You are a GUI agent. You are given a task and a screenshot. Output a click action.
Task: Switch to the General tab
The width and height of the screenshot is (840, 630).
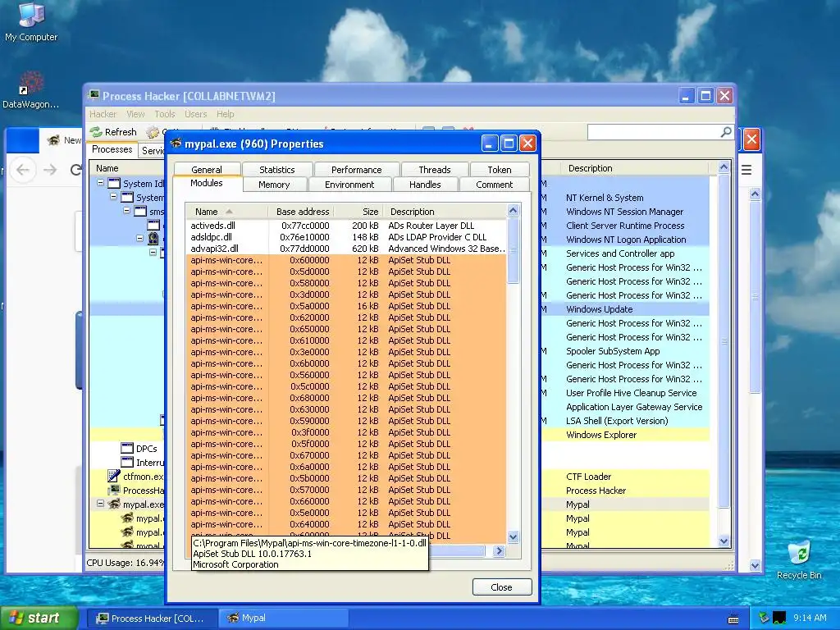click(206, 169)
